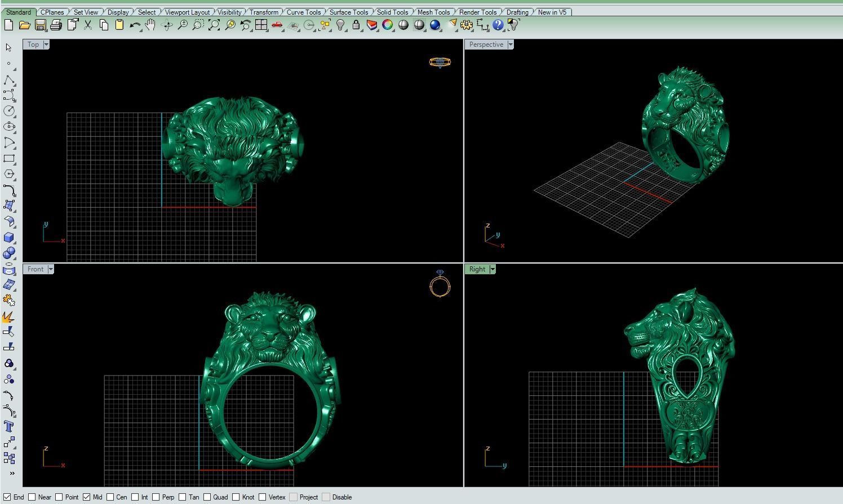Select the Ellipse tool in sidebar
Viewport: 843px width, 504px height.
(9, 127)
